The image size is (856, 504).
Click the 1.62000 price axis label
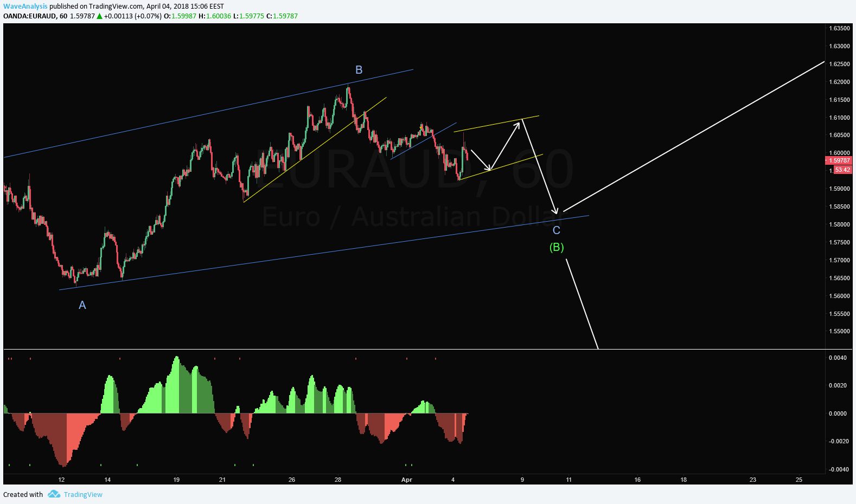click(x=839, y=82)
